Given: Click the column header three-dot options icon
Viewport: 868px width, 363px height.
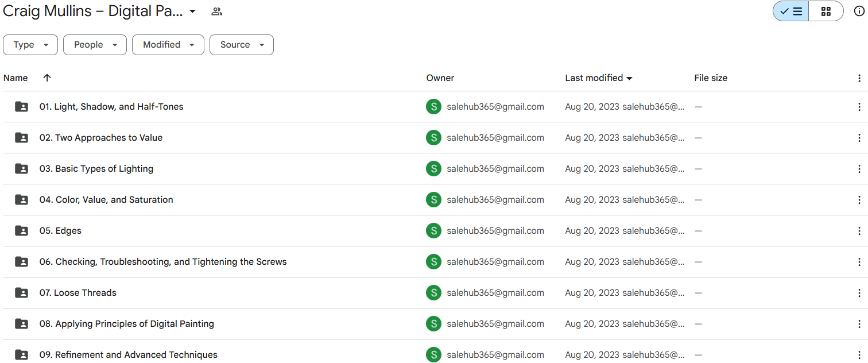Looking at the screenshot, I should click(x=859, y=78).
